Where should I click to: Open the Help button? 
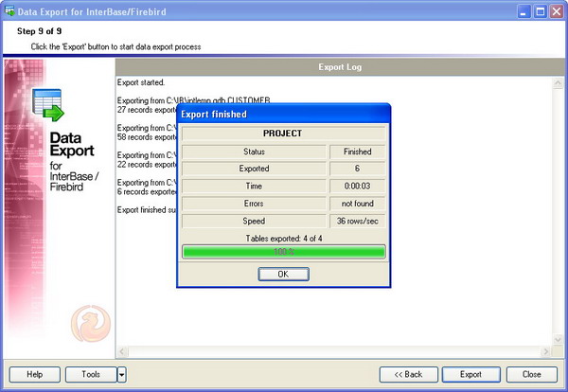point(35,374)
